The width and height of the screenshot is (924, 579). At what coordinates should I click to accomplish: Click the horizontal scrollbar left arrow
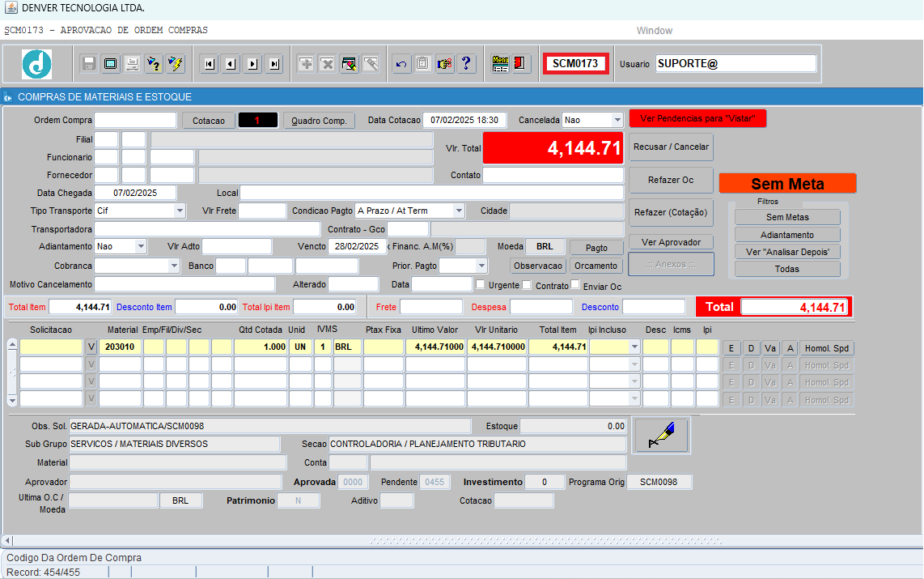click(7, 540)
